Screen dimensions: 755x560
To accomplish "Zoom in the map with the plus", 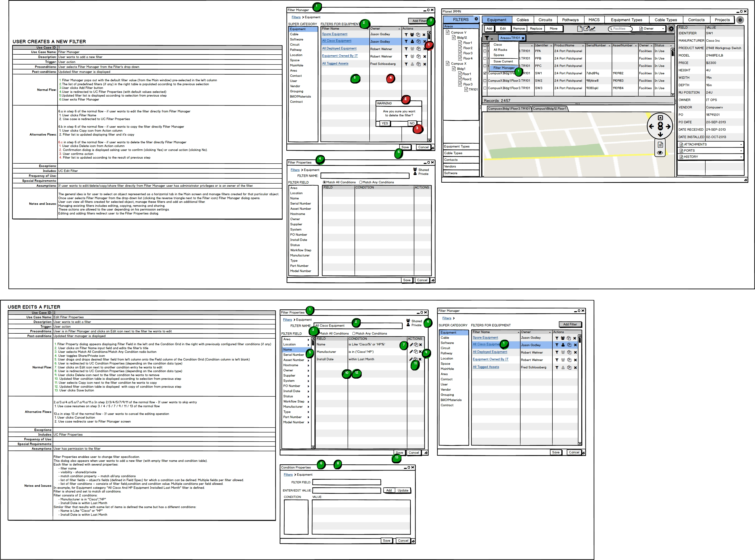I will (x=660, y=124).
